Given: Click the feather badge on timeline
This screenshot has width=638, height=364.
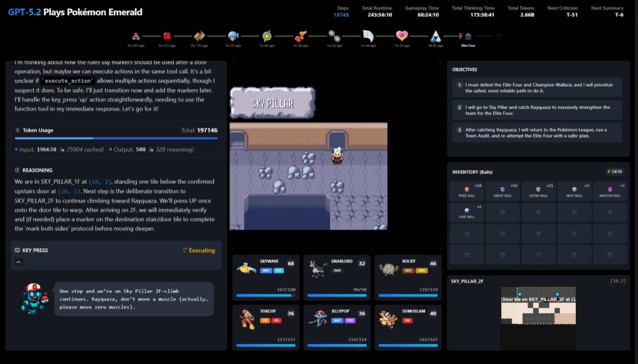Looking at the screenshot, I should (368, 36).
